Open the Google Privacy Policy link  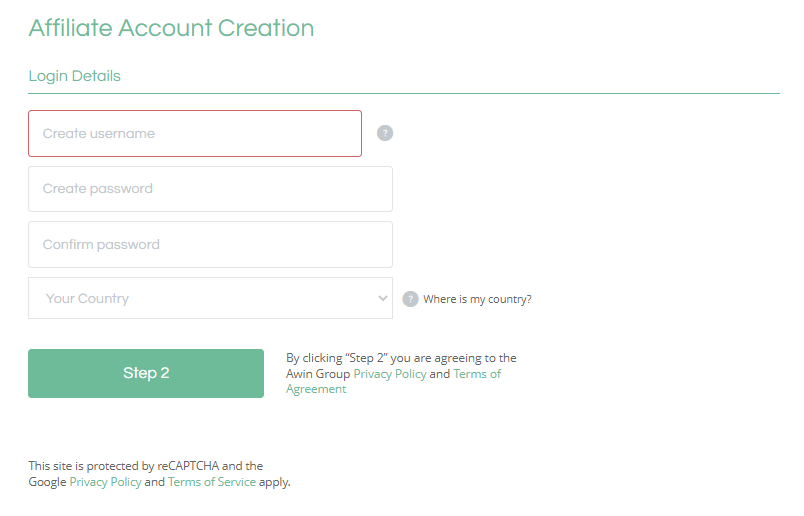[x=105, y=482]
